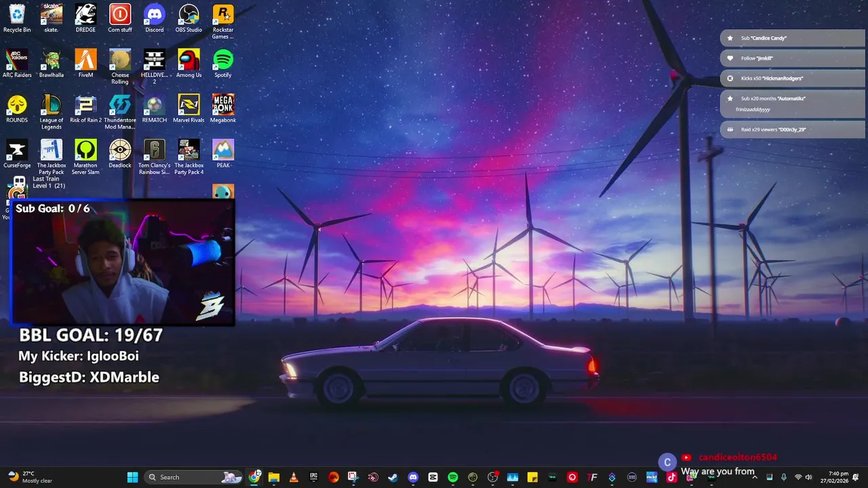Click the Sub "Candice Candy" alert
Screen dimensions: 868x488
point(792,38)
